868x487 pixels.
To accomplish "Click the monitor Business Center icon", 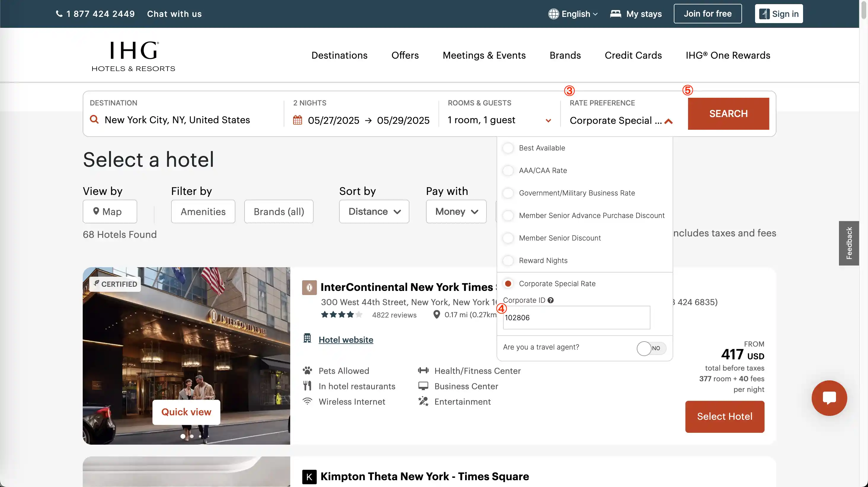I will 423,386.
